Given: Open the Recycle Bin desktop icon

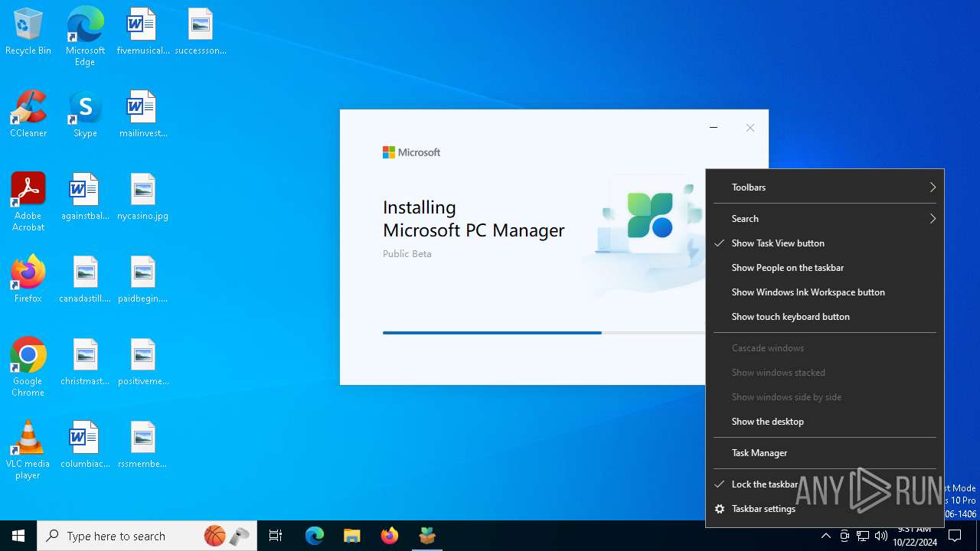Looking at the screenshot, I should (28, 32).
